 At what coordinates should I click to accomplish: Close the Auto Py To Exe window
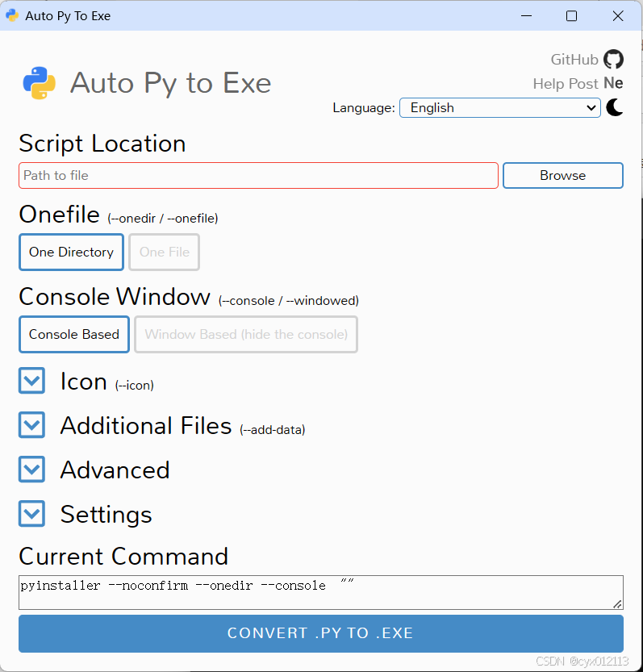coord(618,16)
